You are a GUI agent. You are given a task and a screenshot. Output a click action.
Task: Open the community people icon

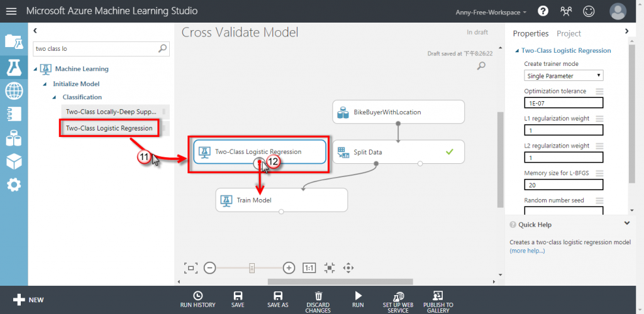coord(566,11)
